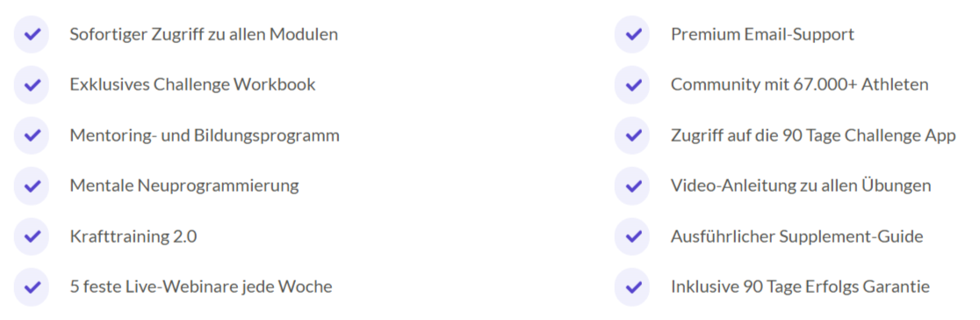Select checkmark next to Community mit 67.000+ Athleten
The width and height of the screenshot is (980, 320).
633,84
